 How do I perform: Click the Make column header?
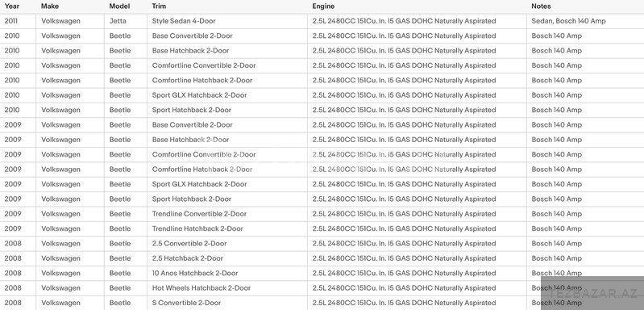pos(50,6)
